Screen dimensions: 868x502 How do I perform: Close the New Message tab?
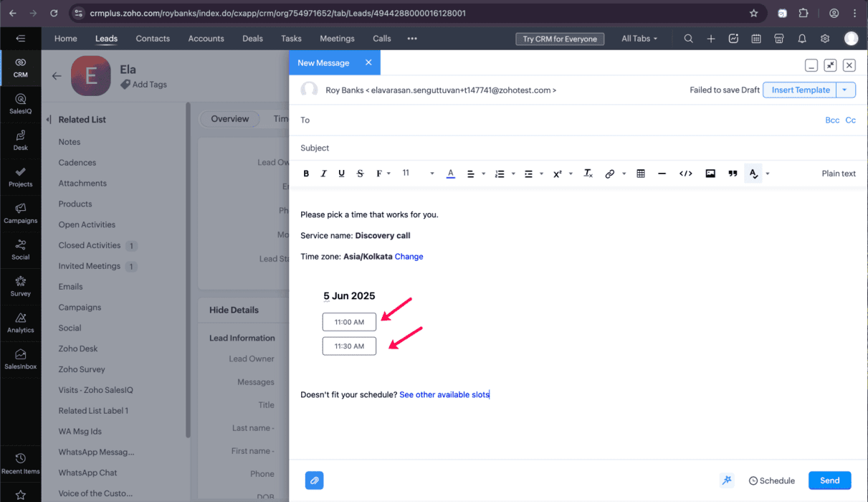point(368,62)
